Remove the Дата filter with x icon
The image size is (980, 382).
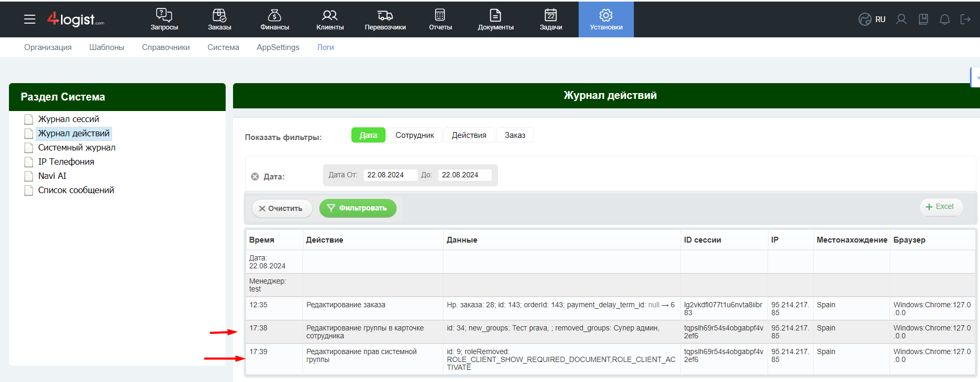[x=255, y=177]
